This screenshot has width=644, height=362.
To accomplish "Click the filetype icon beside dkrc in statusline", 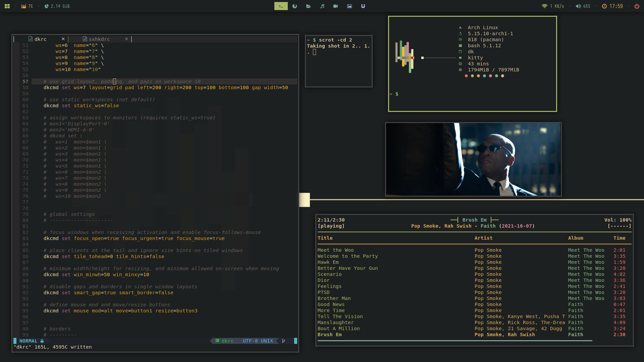I will point(217,341).
